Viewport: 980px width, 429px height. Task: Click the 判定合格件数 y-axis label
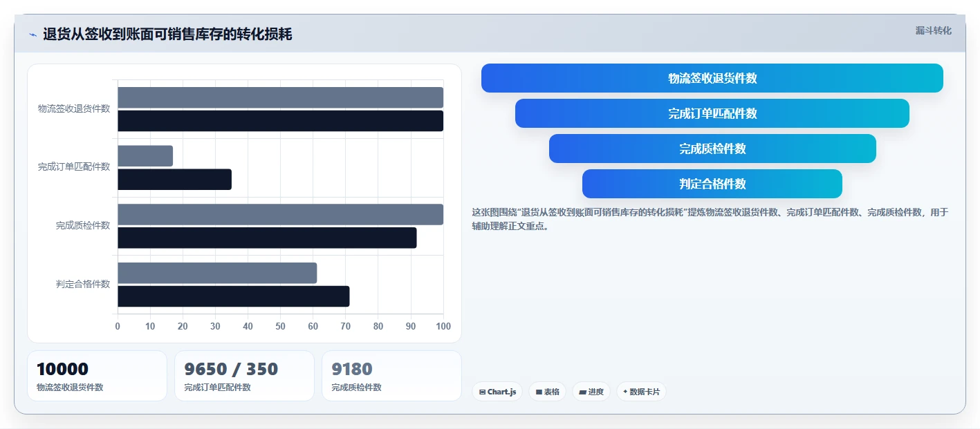click(x=83, y=284)
